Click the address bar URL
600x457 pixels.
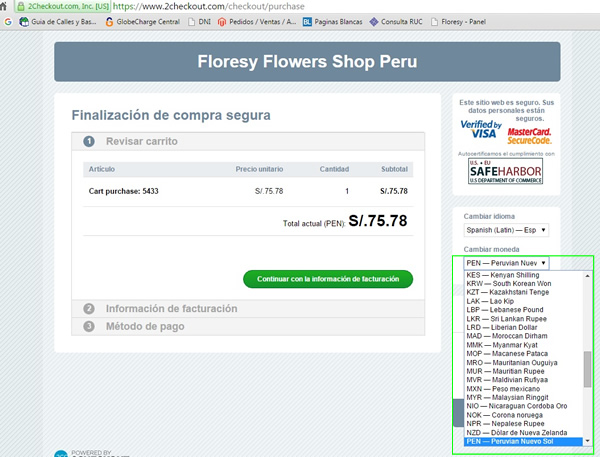[x=209, y=7]
